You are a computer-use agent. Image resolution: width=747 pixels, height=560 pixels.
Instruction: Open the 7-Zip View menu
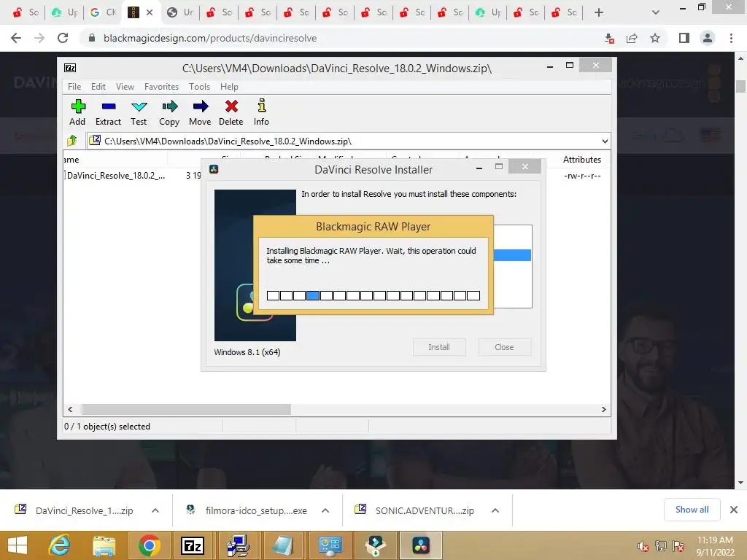click(x=125, y=87)
